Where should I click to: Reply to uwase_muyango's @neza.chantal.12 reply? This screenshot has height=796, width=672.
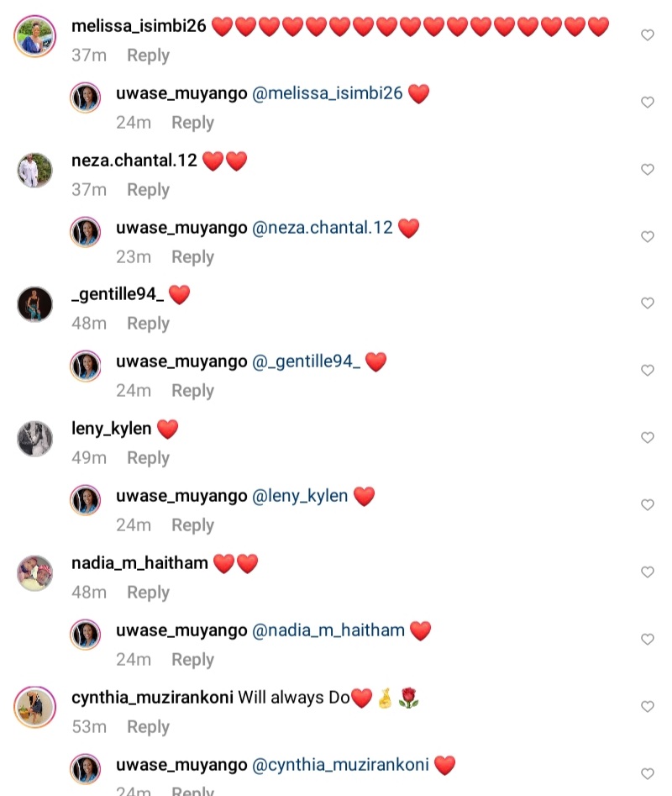coord(192,257)
